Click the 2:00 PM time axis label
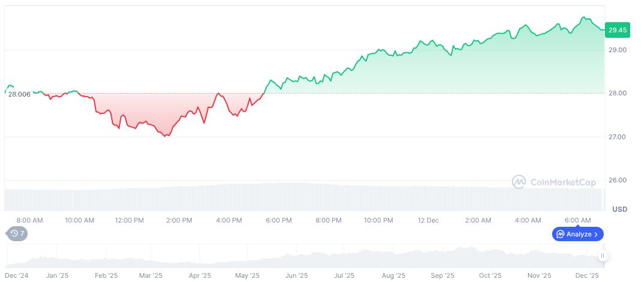Screen dimensions: 644x282 coord(179,220)
